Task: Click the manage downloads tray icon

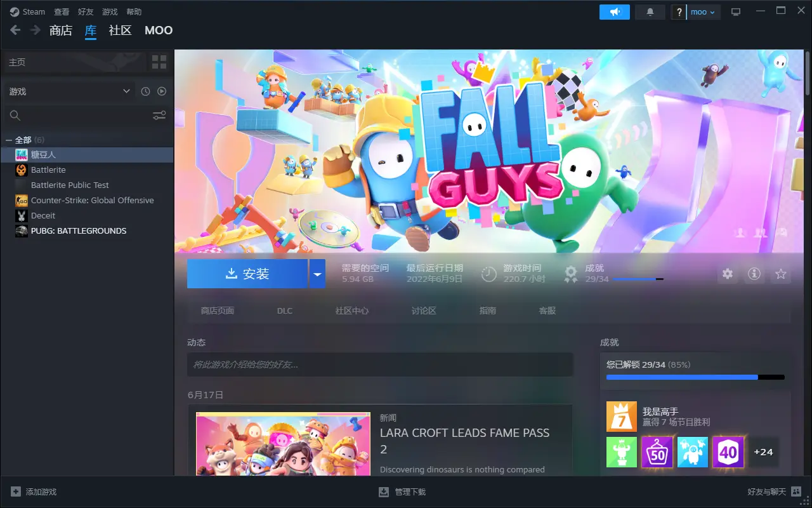Action: point(384,491)
